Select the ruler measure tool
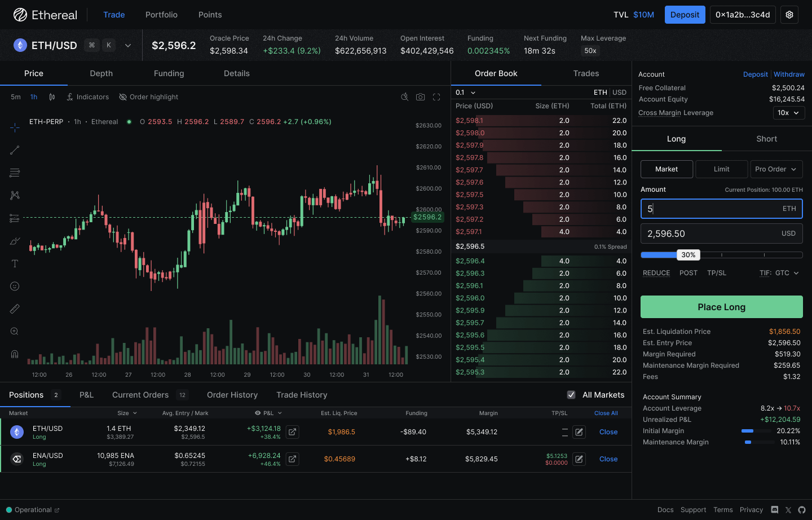The height and width of the screenshot is (520, 812). click(x=15, y=309)
